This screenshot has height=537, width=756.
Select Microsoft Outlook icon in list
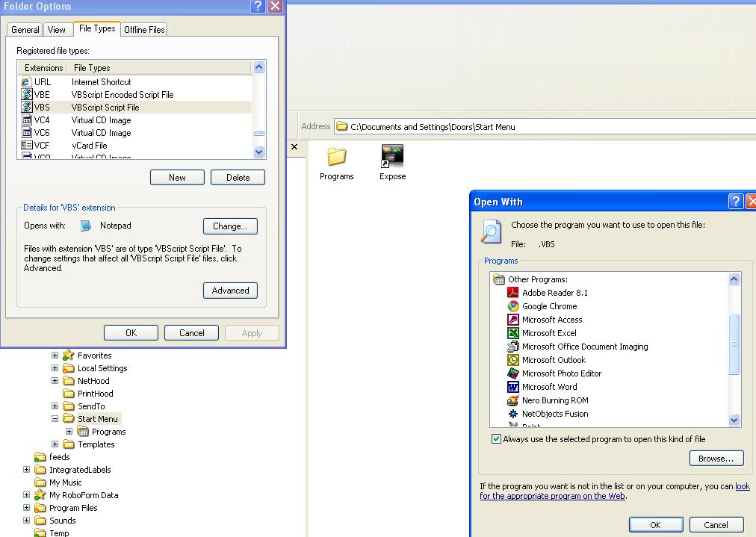(513, 360)
